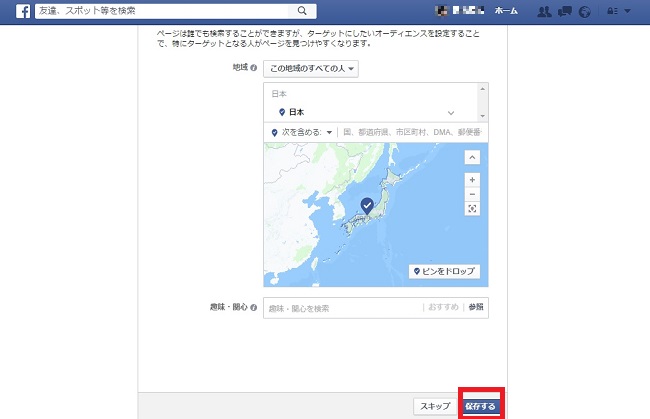The height and width of the screenshot is (419, 650).
Task: Click the checkmark pin on Japan
Action: (x=367, y=206)
